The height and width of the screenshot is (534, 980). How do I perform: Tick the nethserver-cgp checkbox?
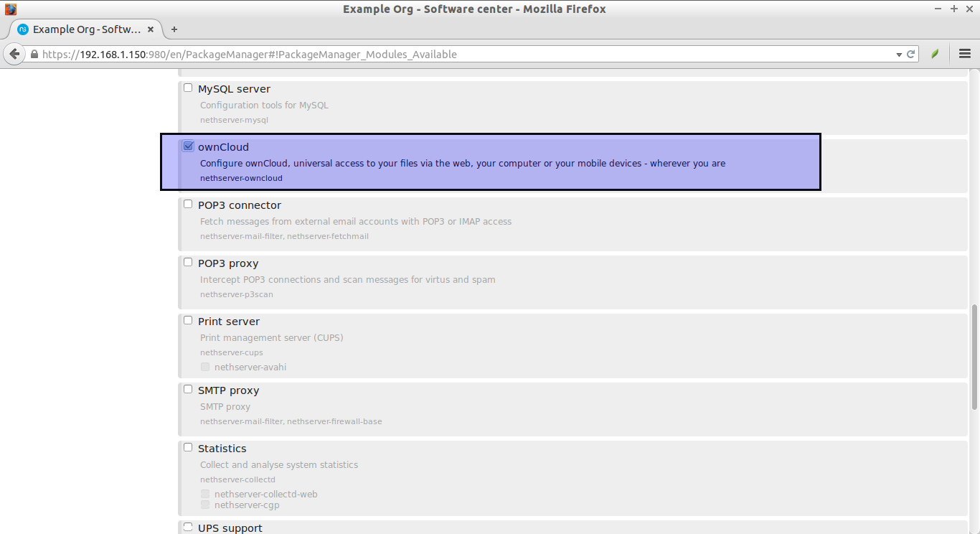pos(205,505)
